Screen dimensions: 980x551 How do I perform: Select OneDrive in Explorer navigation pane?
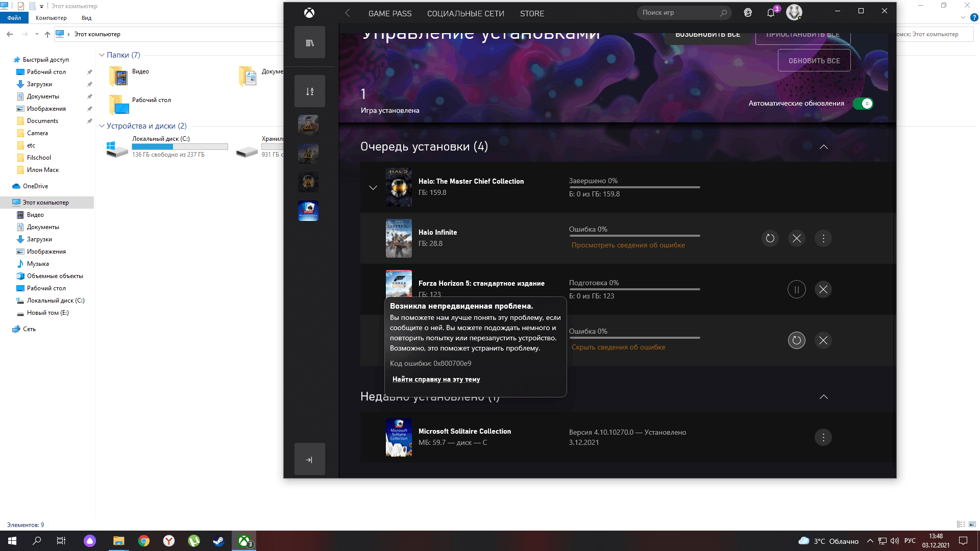(x=35, y=186)
